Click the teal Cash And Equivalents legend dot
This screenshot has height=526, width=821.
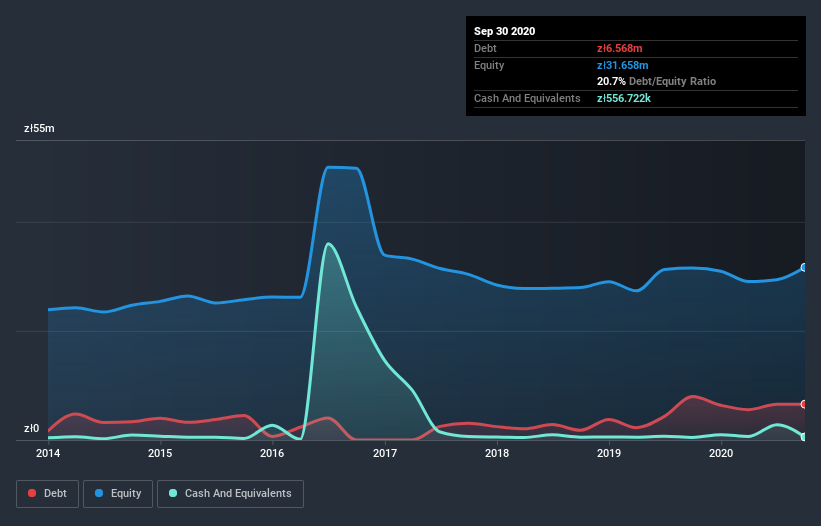point(173,493)
